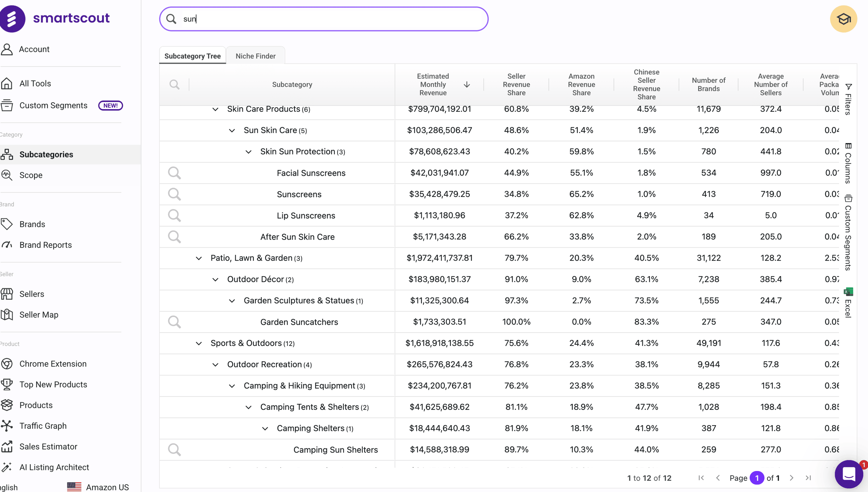This screenshot has width=868, height=492.
Task: Open the Columns side panel
Action: click(x=848, y=163)
